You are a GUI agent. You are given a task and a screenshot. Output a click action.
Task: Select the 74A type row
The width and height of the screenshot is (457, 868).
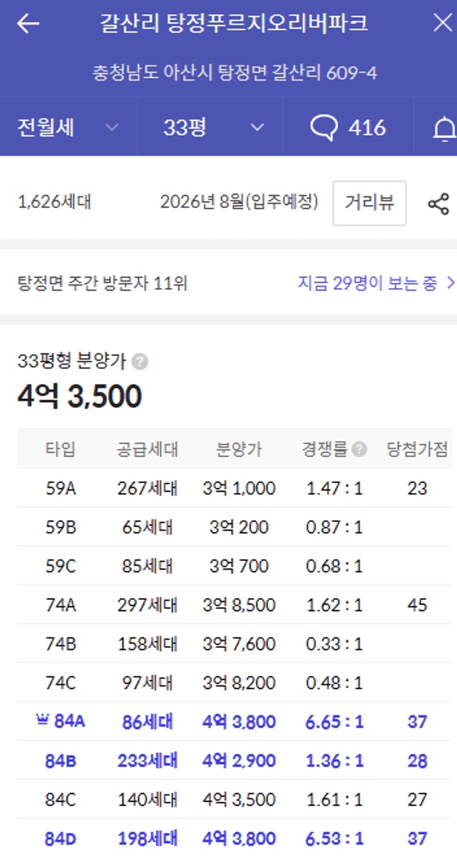(234, 605)
